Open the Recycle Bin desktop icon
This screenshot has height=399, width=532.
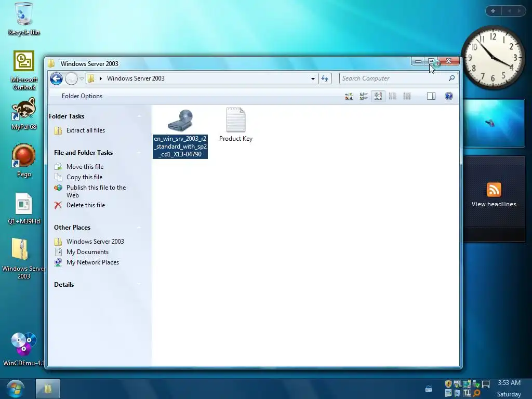[x=24, y=19]
